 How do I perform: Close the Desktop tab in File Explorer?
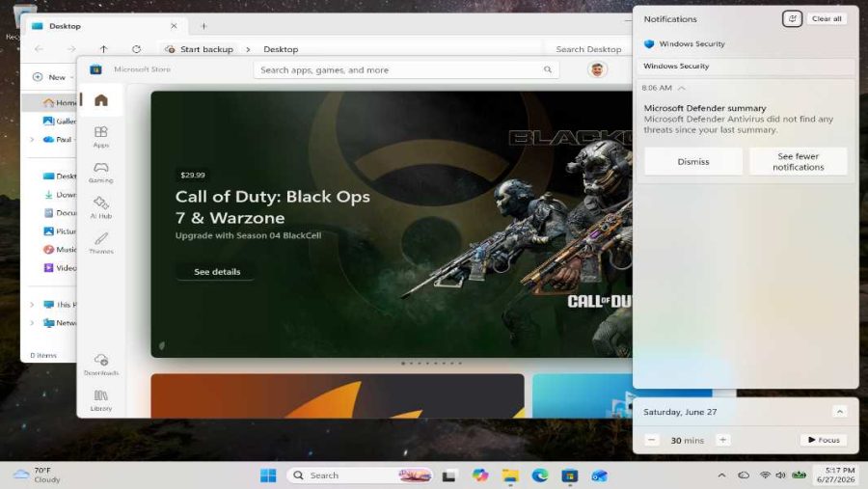coord(174,26)
